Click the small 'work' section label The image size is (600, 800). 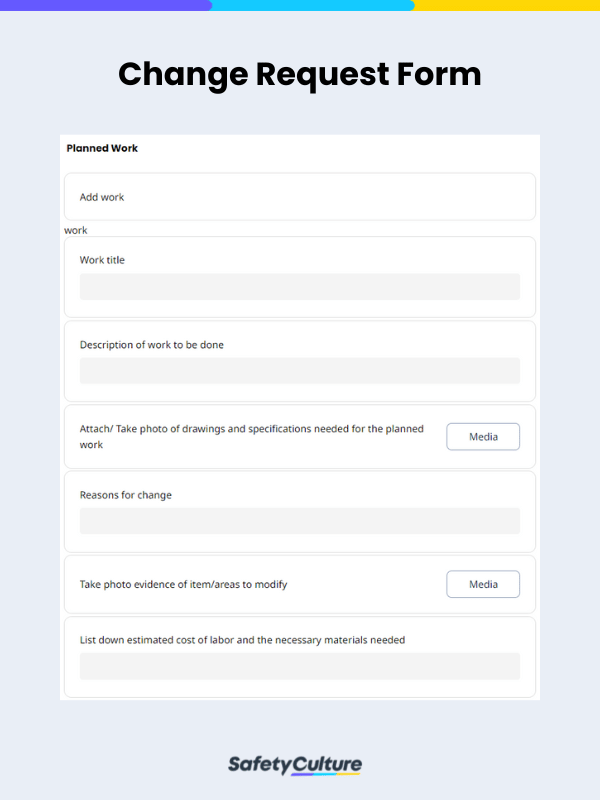click(76, 230)
